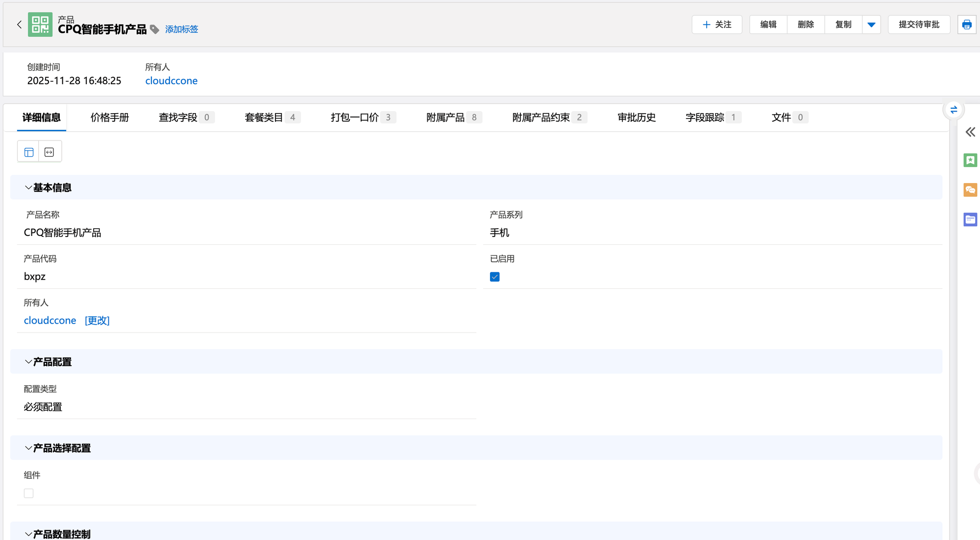The image size is (980, 540).
Task: Click the 提交待审批 button
Action: pos(919,24)
